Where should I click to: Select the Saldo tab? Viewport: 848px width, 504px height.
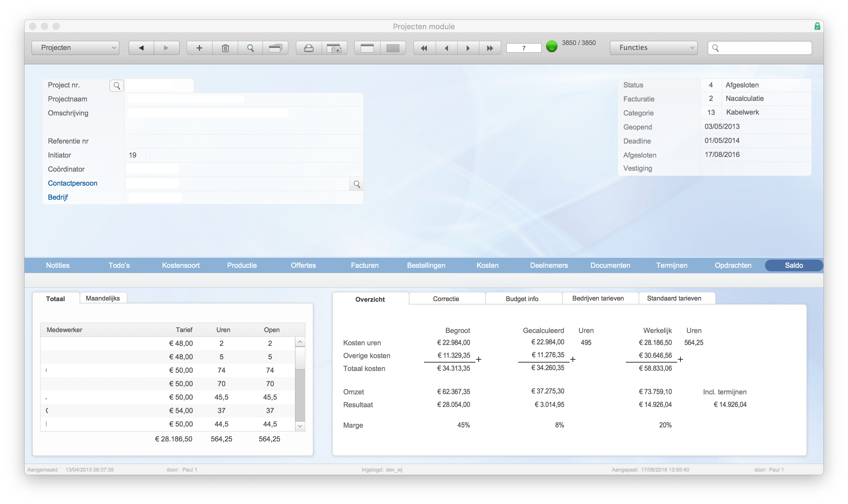(x=794, y=265)
